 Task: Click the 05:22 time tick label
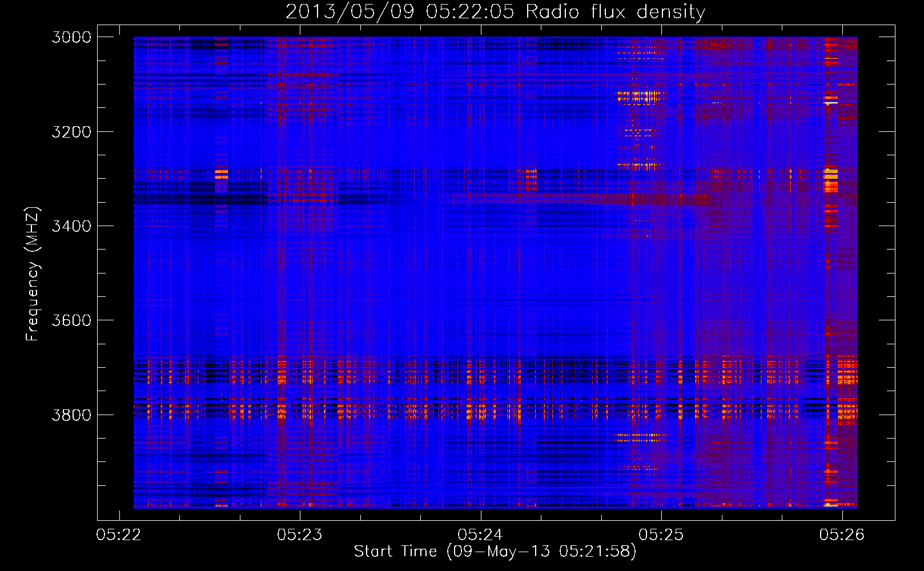[119, 535]
